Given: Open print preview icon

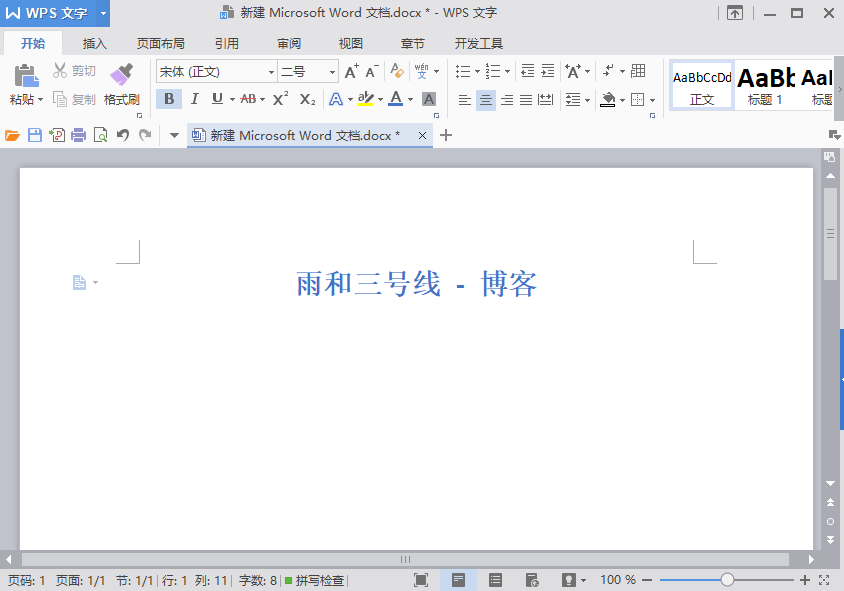Looking at the screenshot, I should 101,135.
